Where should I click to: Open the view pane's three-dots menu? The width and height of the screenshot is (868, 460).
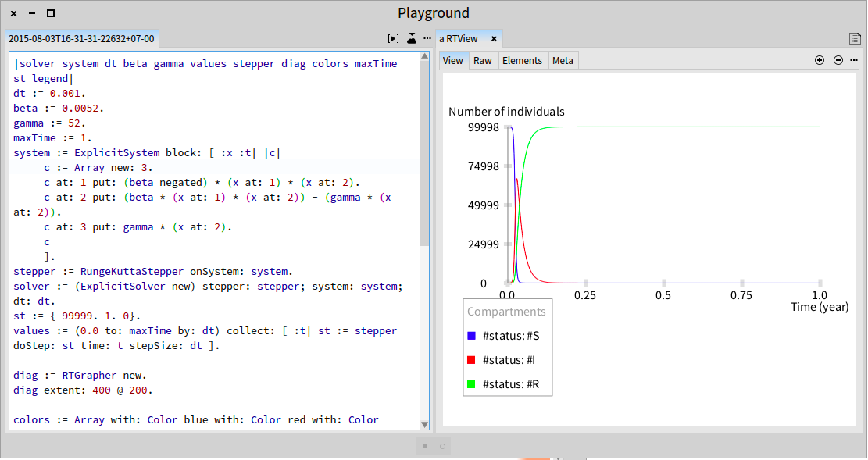[854, 60]
